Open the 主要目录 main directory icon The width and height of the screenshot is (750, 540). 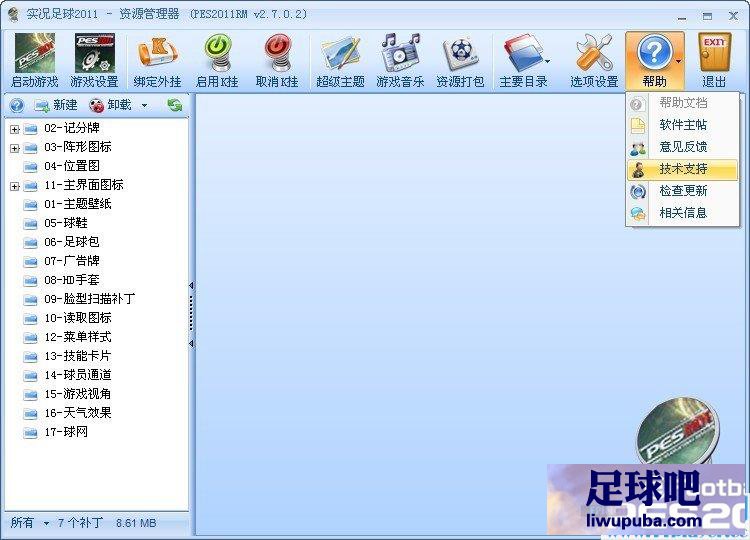click(523, 61)
